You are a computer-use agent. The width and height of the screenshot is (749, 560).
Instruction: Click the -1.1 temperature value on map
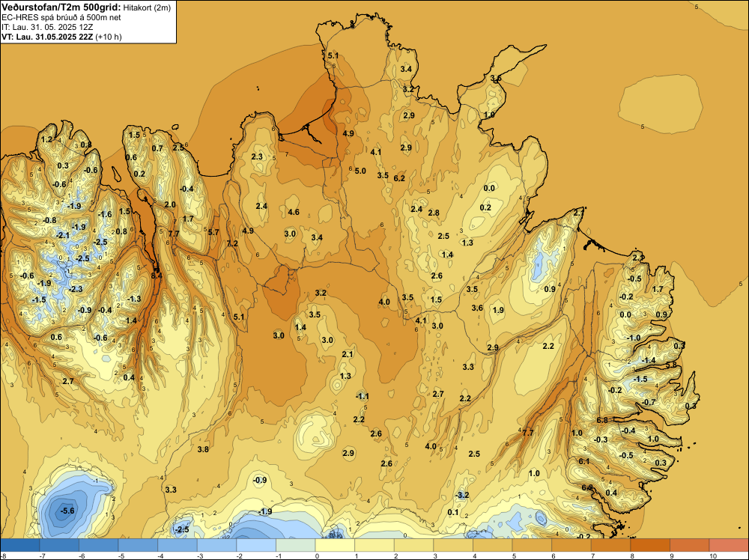362,396
